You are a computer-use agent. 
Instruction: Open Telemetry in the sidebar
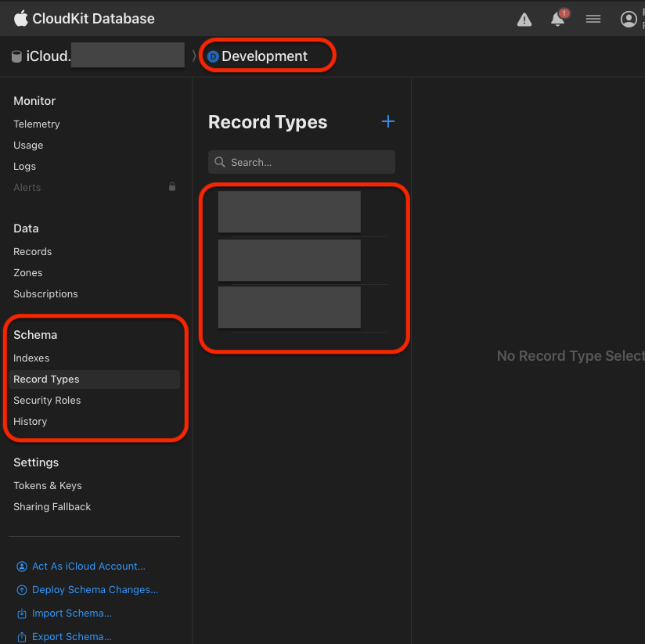37,124
